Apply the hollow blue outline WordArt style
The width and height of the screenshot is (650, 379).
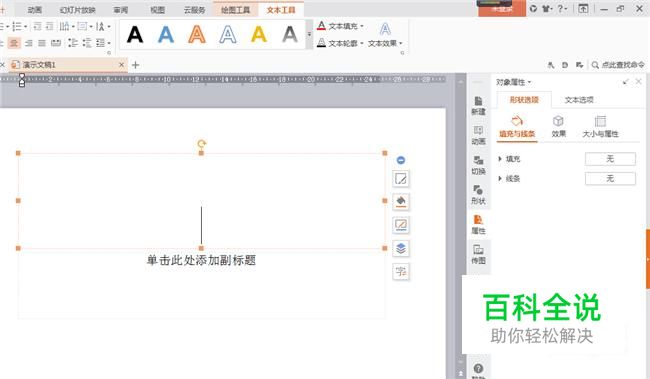[x=228, y=34]
